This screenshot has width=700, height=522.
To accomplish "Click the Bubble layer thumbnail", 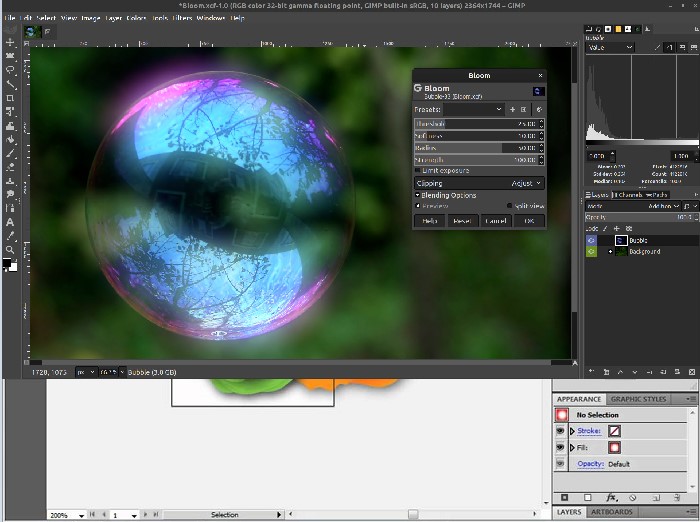I will pos(621,240).
